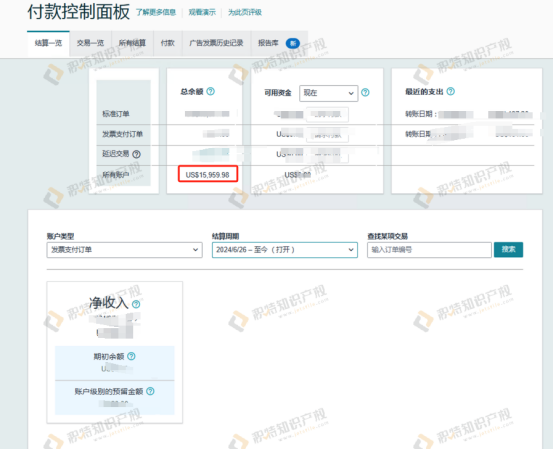554x450 pixels.
Task: Switch to the 结算一览 tab
Action: 48,43
